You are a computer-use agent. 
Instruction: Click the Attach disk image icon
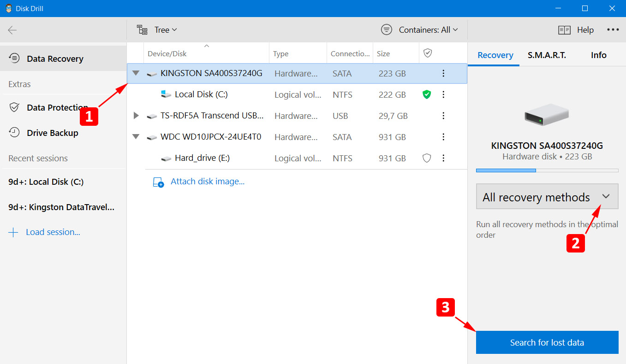158,182
